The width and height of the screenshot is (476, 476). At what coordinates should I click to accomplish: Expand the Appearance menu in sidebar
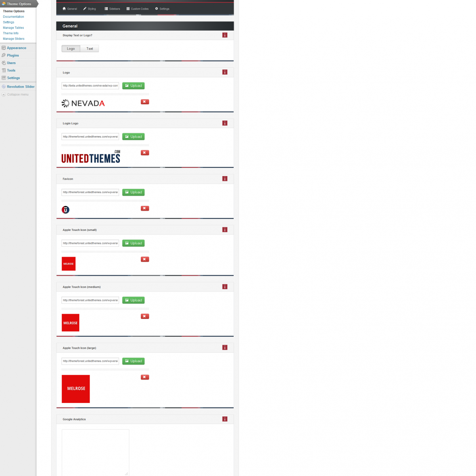(16, 48)
